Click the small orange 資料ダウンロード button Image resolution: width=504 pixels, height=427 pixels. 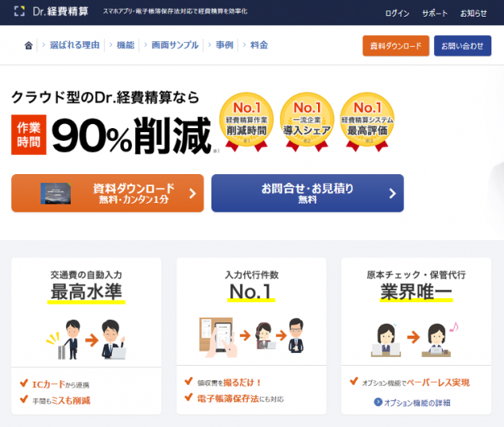point(396,45)
